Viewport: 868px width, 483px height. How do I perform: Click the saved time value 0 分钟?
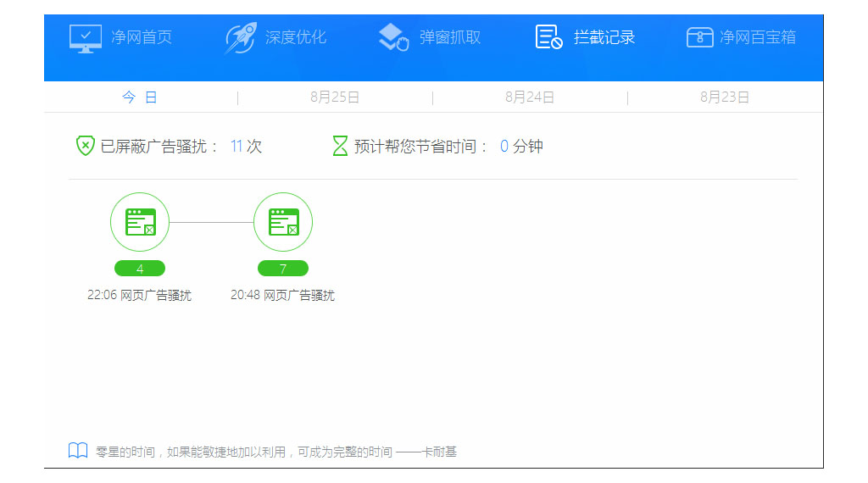(521, 147)
